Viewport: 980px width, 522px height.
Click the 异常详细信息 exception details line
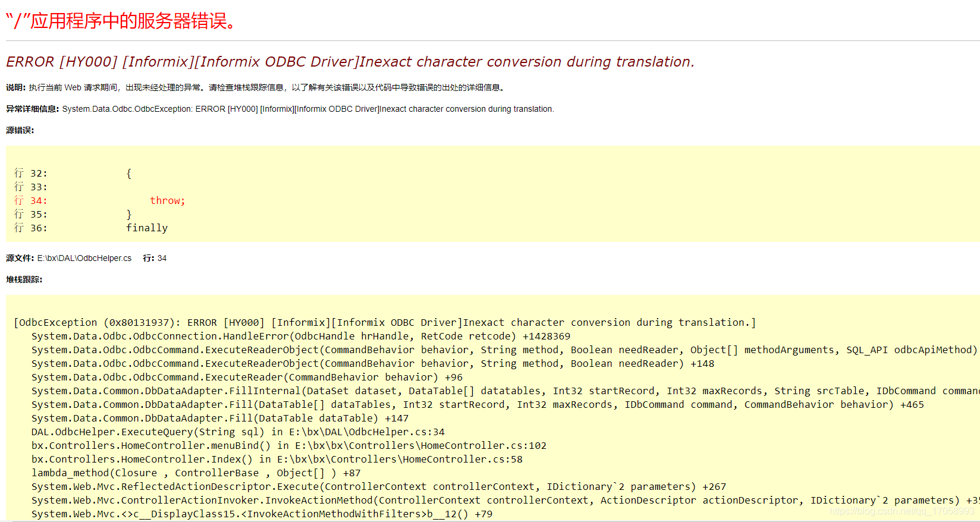[x=280, y=109]
